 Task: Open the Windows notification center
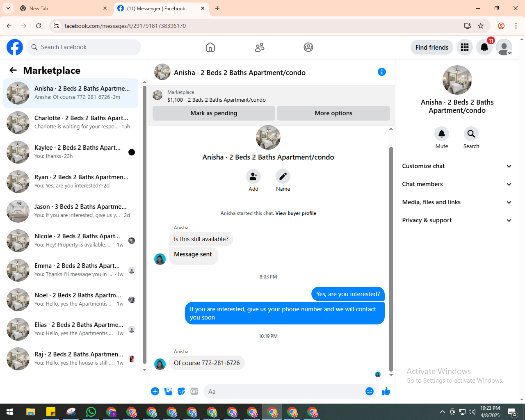tap(512, 412)
